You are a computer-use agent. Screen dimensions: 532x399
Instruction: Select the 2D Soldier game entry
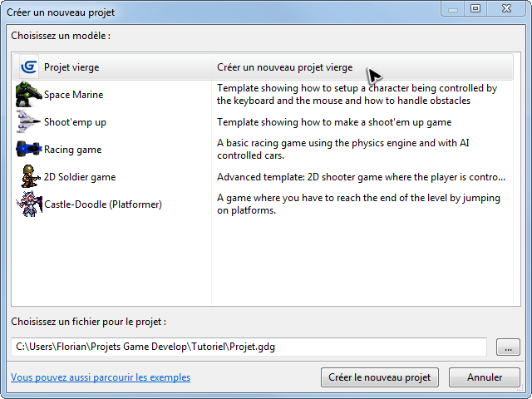[x=80, y=177]
